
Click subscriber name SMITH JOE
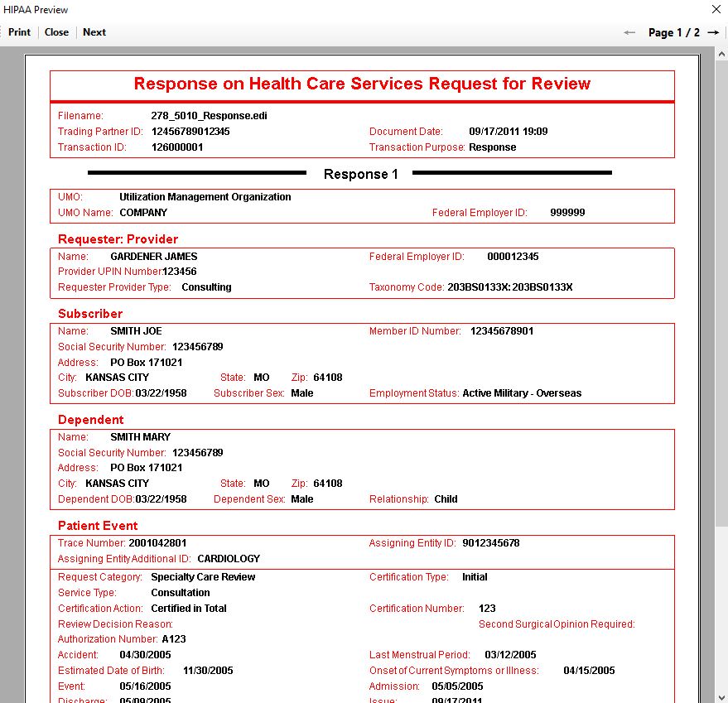tap(136, 331)
